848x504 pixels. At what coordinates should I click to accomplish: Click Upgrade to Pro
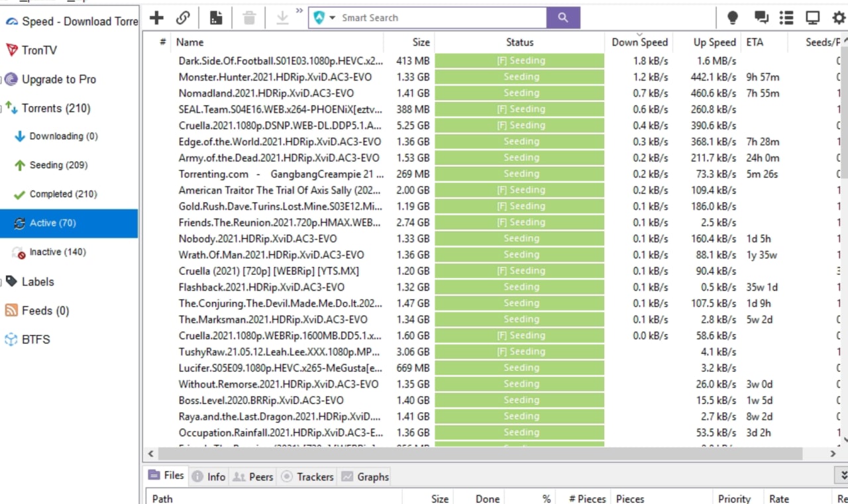coord(59,79)
